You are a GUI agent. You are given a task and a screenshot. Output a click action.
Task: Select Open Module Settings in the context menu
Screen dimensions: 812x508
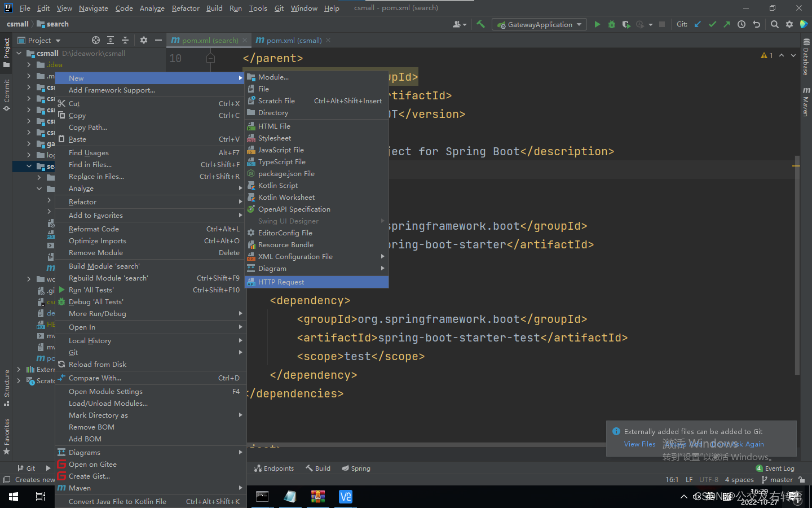pos(151,391)
